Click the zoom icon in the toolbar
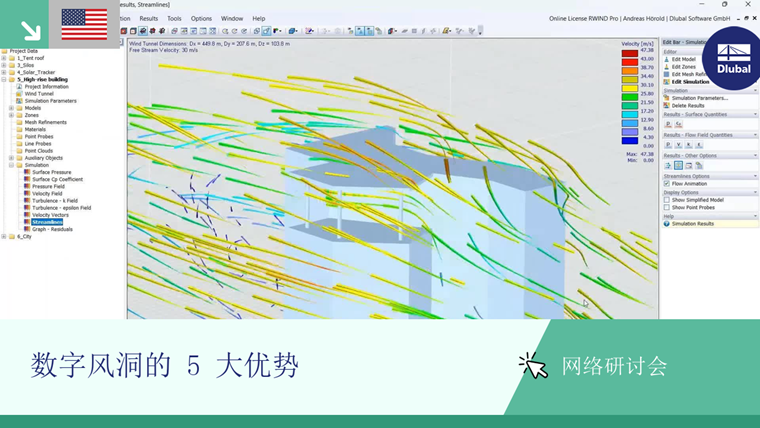This screenshot has width=760, height=428. point(225,31)
